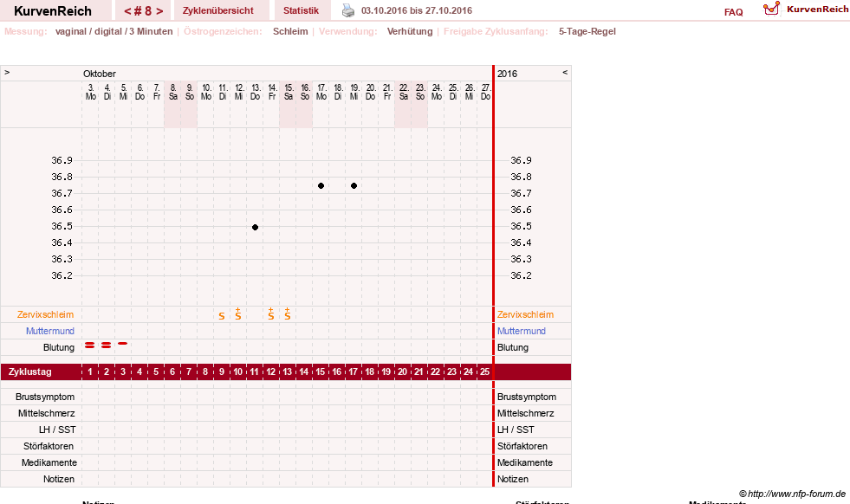The image size is (850, 504).
Task: Click cervical mucus S+ symbol on cycle day 12
Action: pos(271,313)
